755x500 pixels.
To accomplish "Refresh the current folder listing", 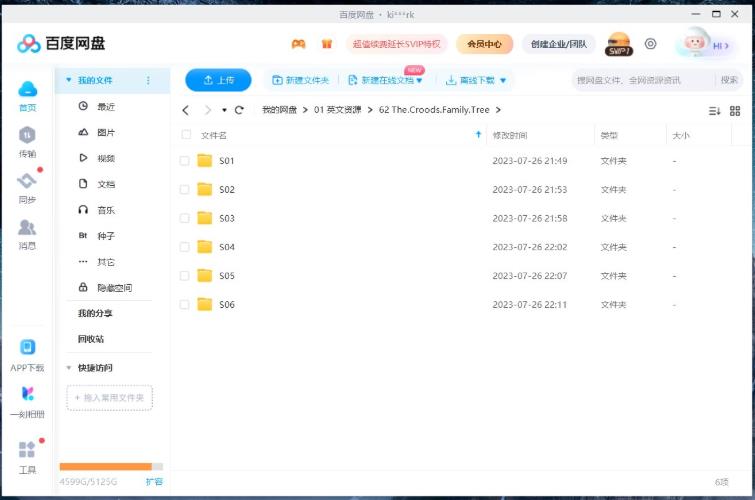I will click(x=239, y=110).
